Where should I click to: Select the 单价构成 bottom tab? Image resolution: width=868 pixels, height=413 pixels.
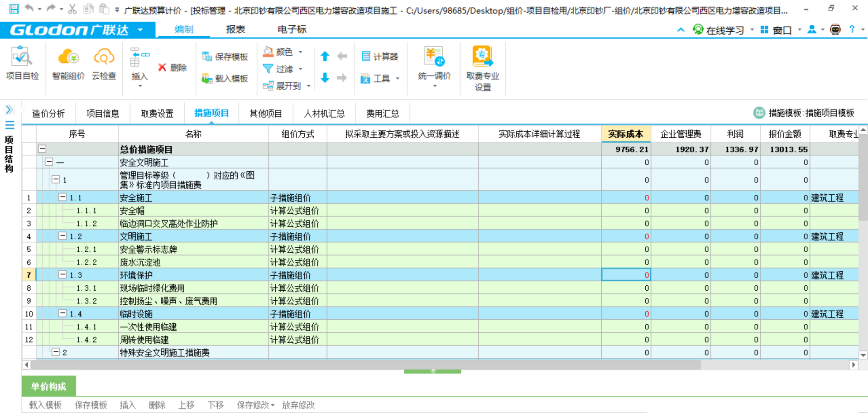(48, 386)
